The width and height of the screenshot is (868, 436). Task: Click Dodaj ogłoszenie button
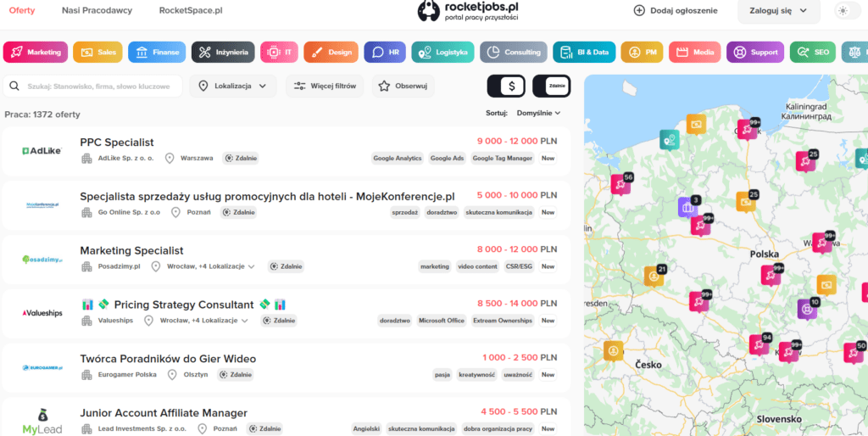[x=676, y=10]
